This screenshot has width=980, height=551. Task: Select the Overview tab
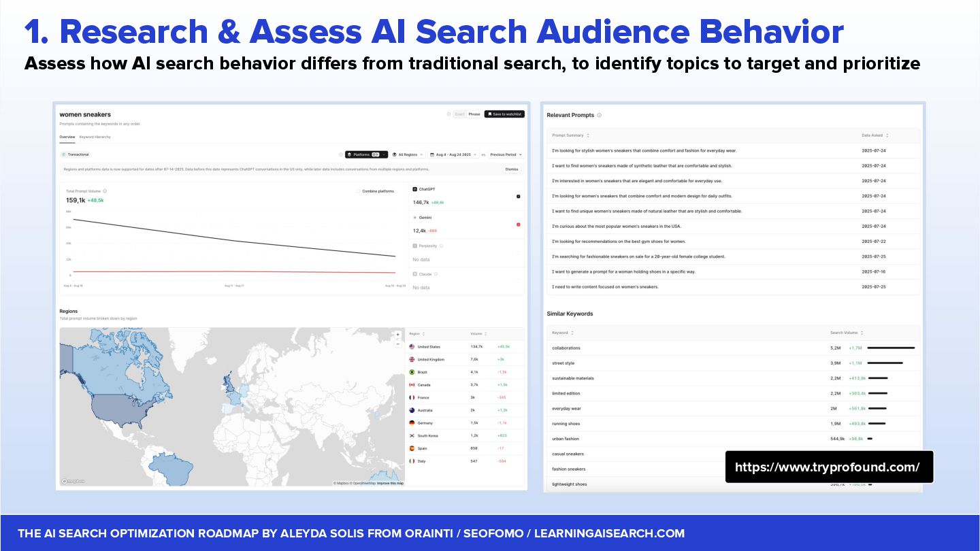click(x=67, y=137)
